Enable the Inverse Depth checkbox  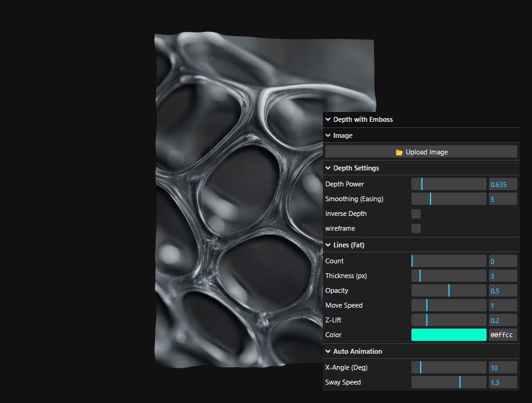point(416,213)
